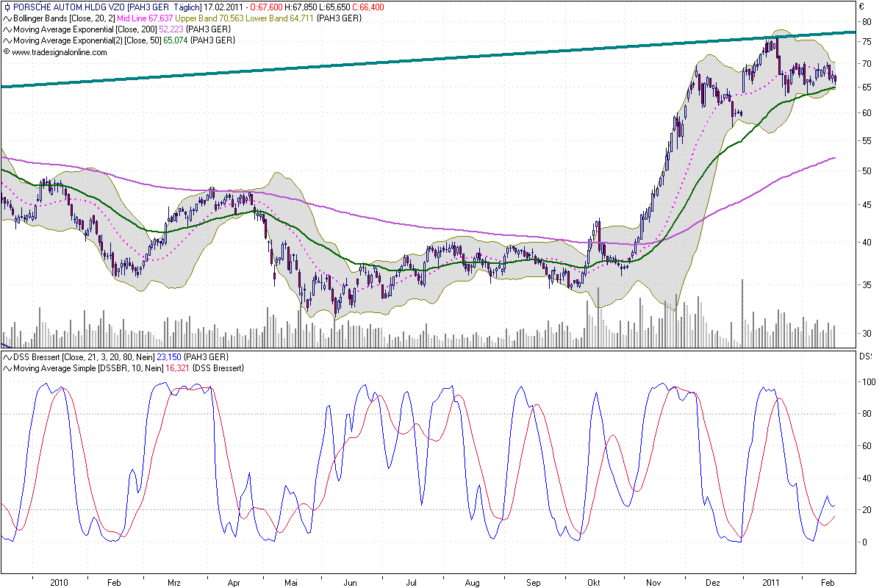Click the Nov label on the time axis
Screen dimensions: 882x588
[653, 582]
